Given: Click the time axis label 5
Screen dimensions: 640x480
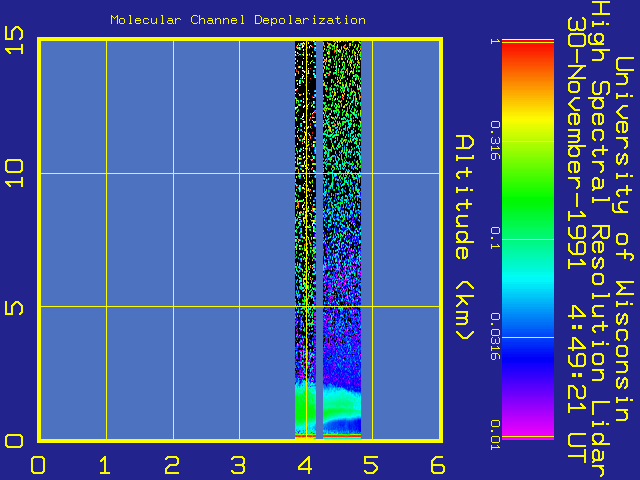Looking at the screenshot, I should tap(371, 465).
